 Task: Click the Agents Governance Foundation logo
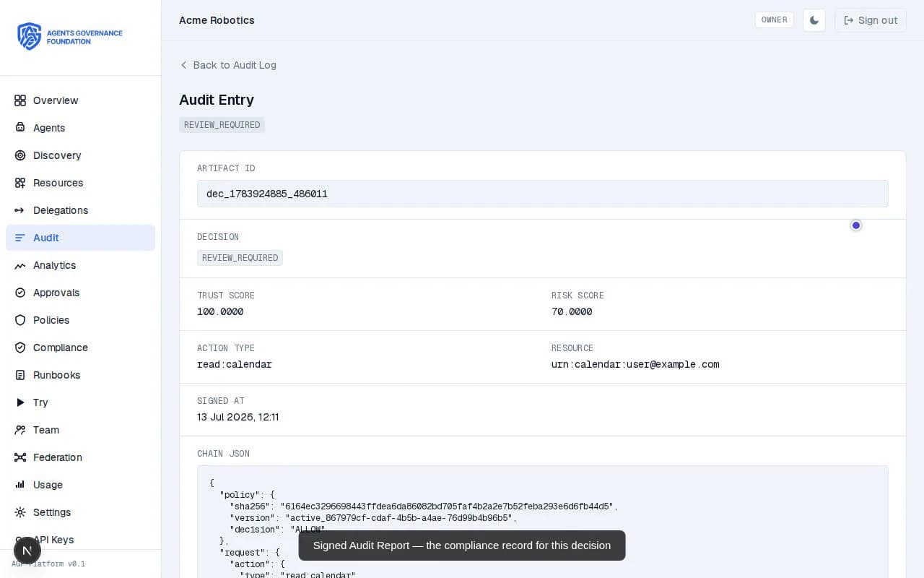(x=70, y=36)
